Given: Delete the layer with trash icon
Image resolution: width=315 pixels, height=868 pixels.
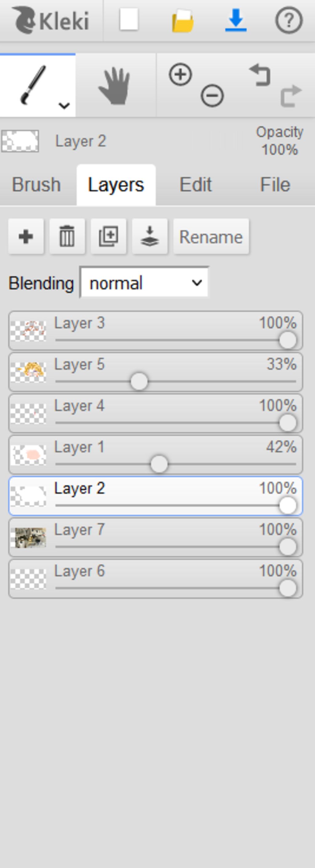Looking at the screenshot, I should click(67, 236).
